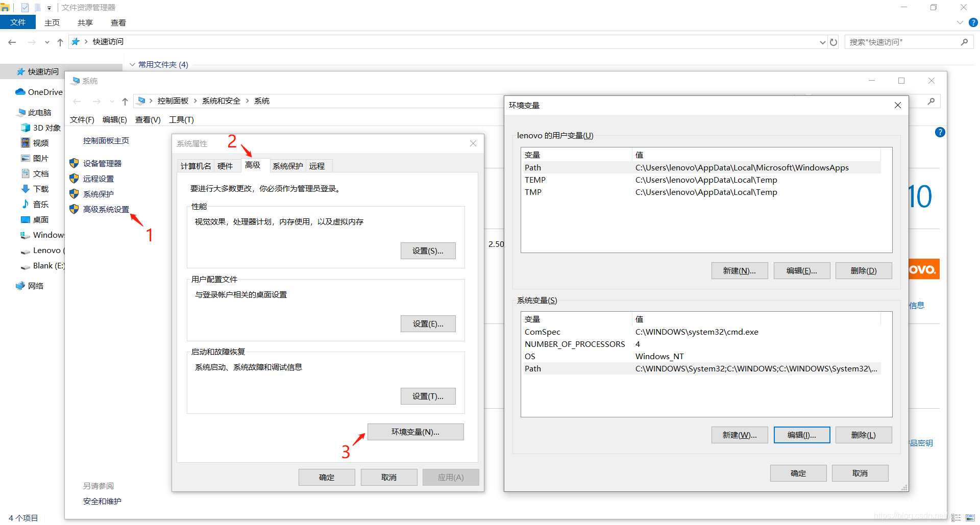Click the search magnifier icon in File Explorer
This screenshot has width=980, height=525.
pyautogui.click(x=964, y=42)
